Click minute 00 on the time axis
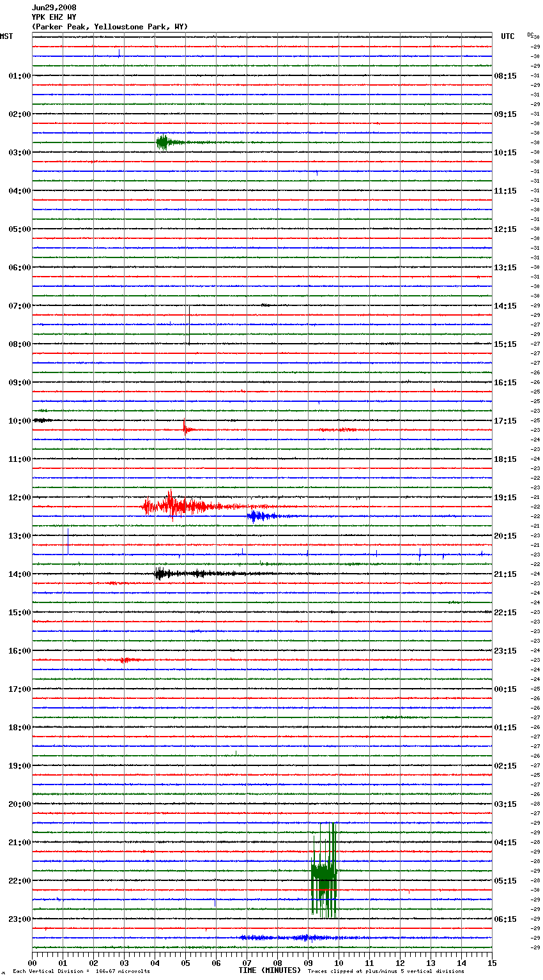 [x=33, y=963]
